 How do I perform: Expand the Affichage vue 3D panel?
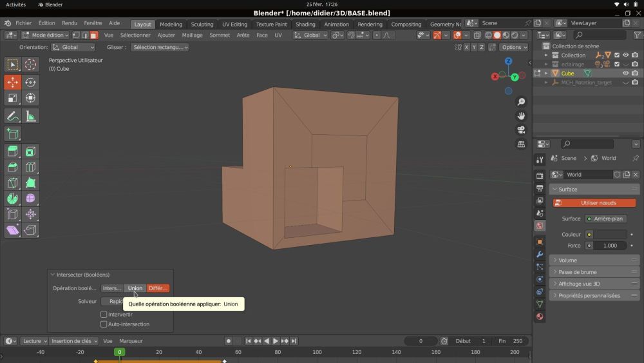pyautogui.click(x=594, y=284)
